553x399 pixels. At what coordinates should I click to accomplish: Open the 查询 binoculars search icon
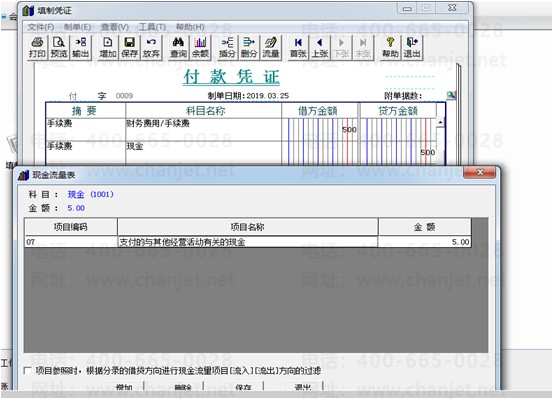pyautogui.click(x=178, y=48)
